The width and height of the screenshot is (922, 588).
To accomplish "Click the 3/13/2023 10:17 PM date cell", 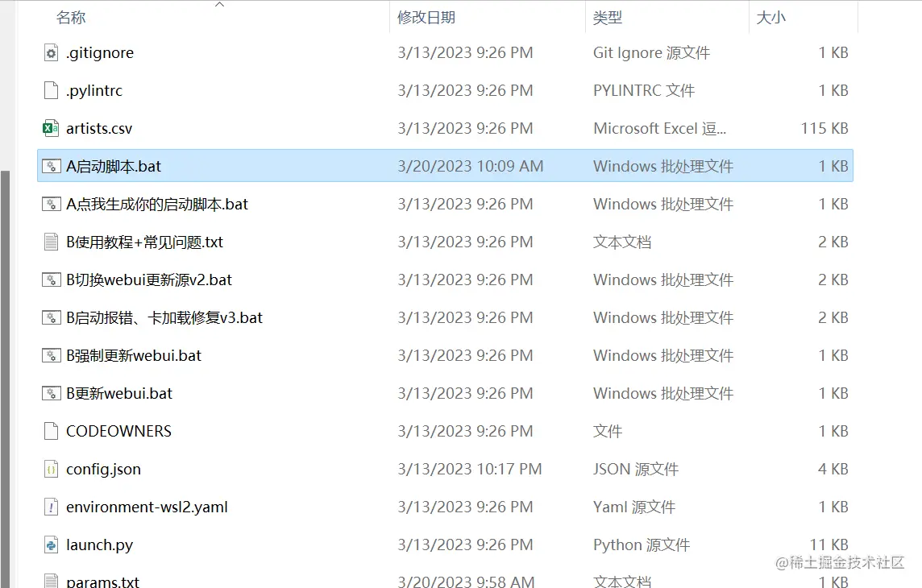I will (x=469, y=470).
